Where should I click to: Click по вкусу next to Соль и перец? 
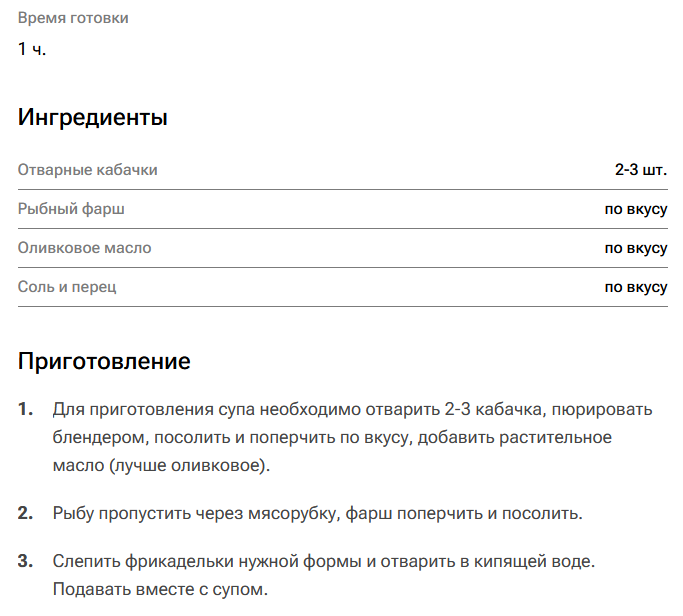(636, 288)
